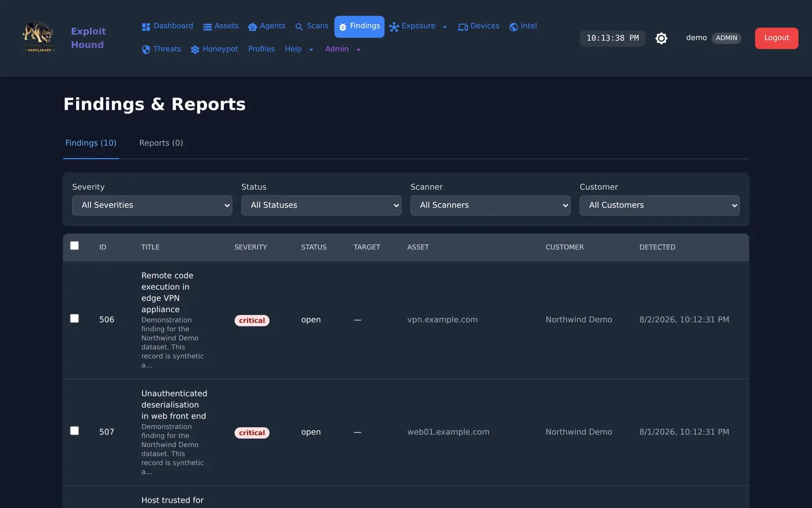Click the Devices monitor icon
812x508 pixels.
pyautogui.click(x=463, y=27)
